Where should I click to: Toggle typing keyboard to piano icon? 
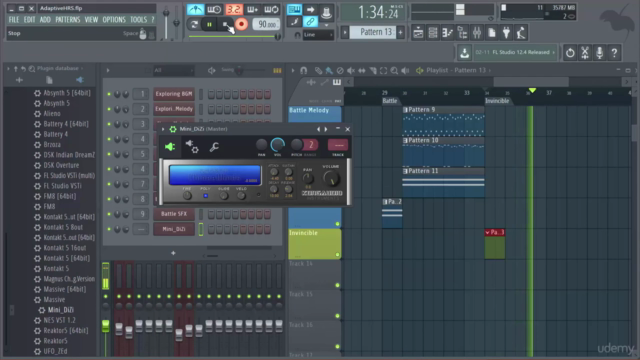(294, 9)
